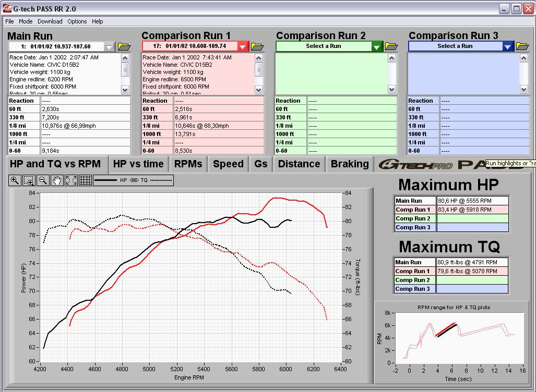Open the Download menu

50,21
